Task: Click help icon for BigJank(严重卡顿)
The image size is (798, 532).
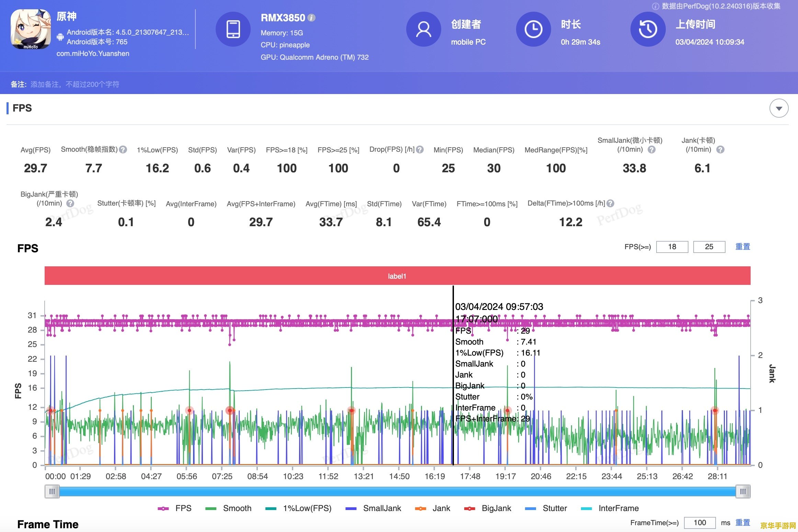Action: [70, 203]
